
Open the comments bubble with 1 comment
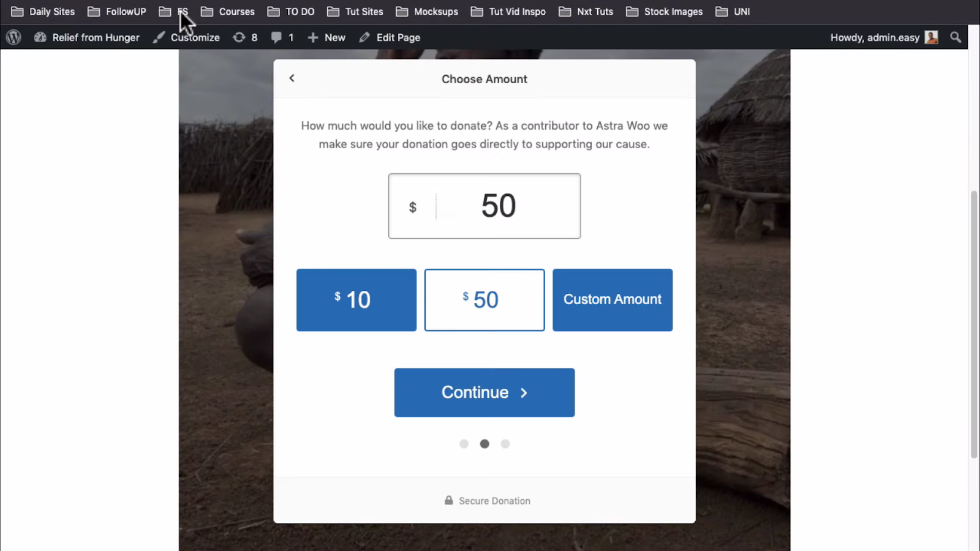coord(282,37)
